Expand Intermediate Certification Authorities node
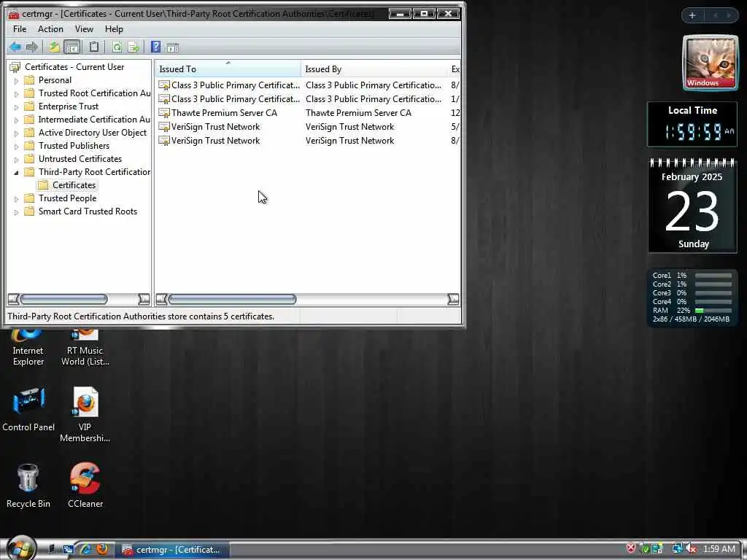This screenshot has width=747, height=560. [16, 120]
